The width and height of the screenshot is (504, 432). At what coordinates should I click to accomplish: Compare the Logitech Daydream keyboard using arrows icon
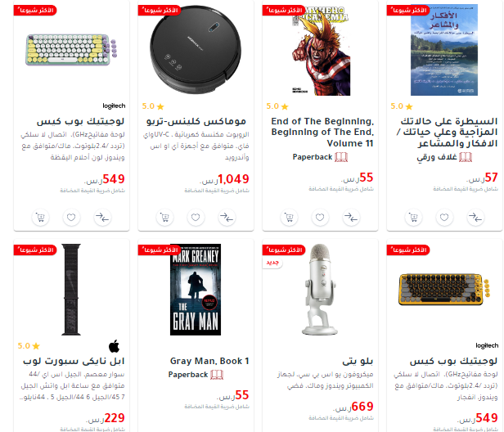point(102,218)
